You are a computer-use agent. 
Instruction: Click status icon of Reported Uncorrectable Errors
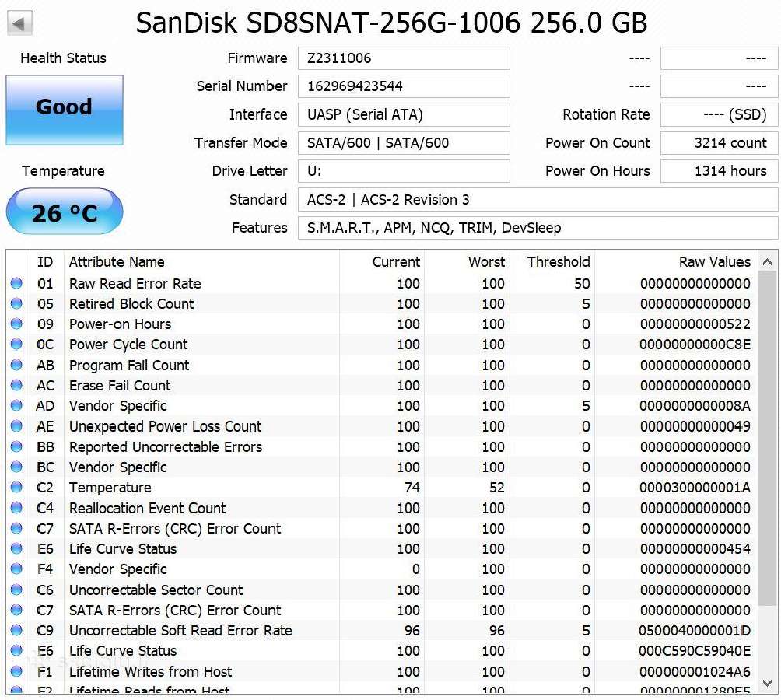[x=16, y=446]
